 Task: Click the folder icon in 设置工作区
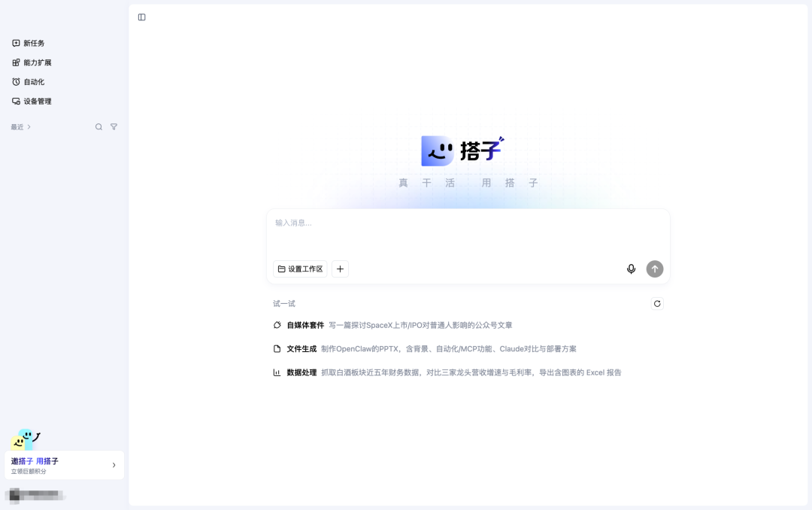click(282, 269)
